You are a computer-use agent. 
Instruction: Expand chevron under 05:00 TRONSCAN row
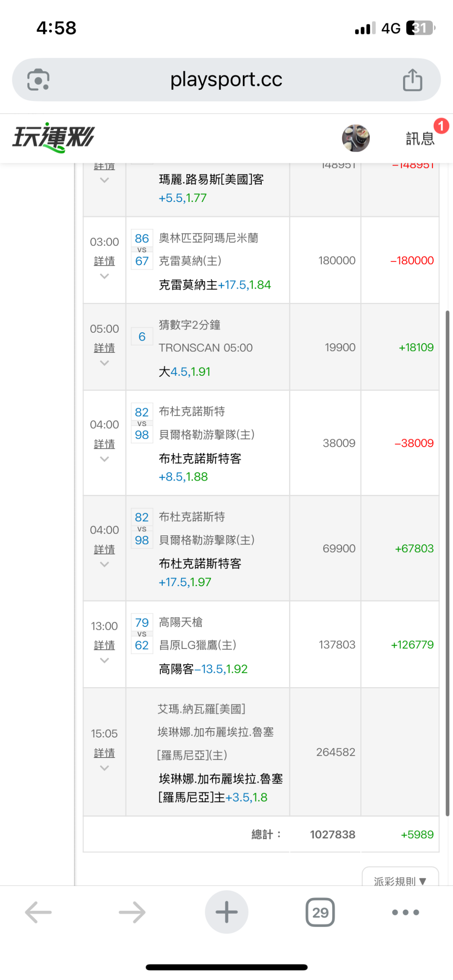(x=104, y=363)
